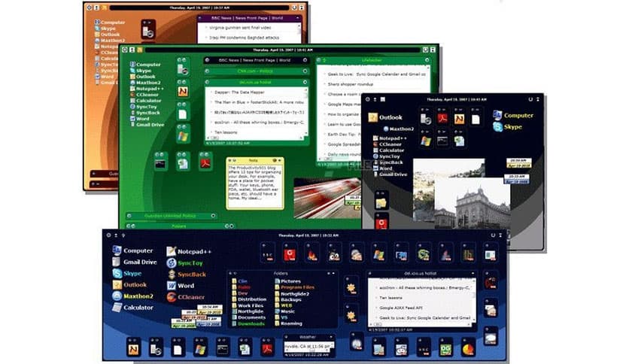
Task: Open the red Gmail tile in blue desktop's top row
Action: tap(290, 253)
